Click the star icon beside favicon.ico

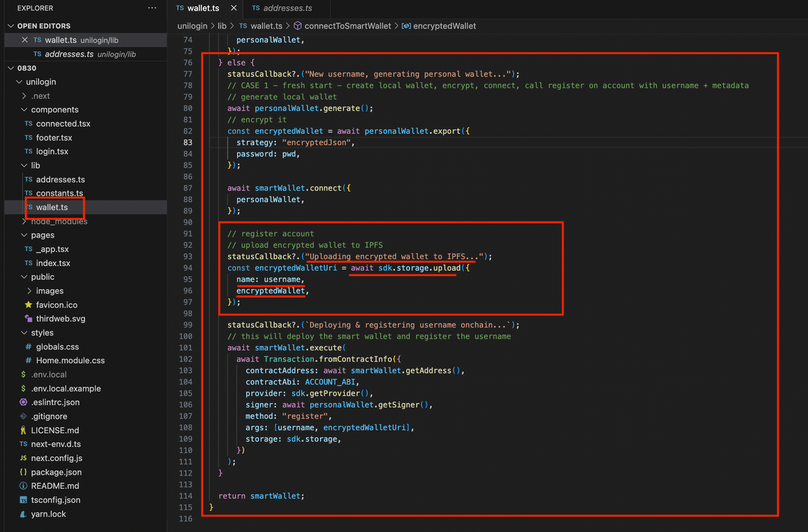click(x=28, y=305)
